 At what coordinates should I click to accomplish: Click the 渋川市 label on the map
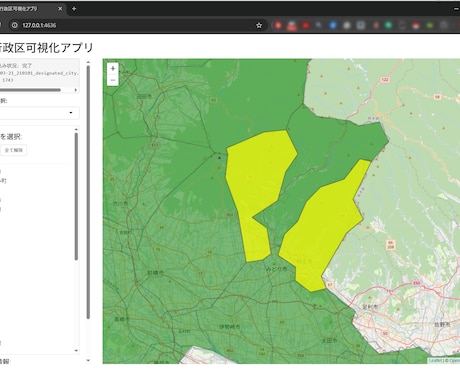(x=120, y=203)
